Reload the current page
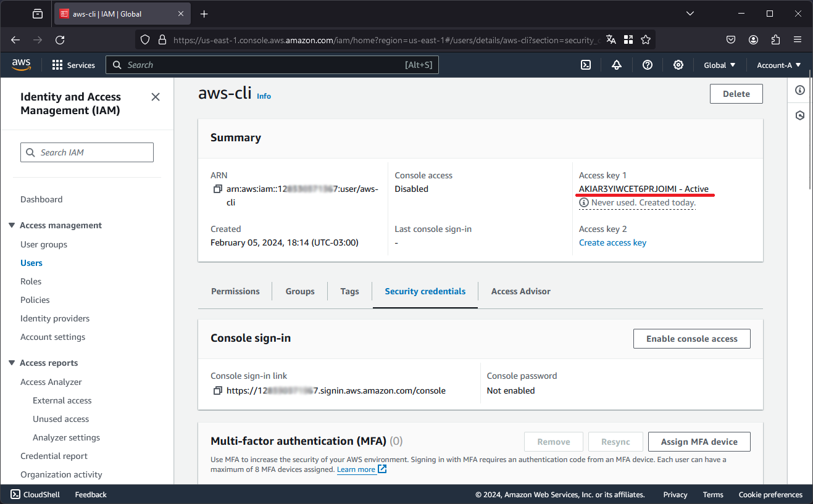The height and width of the screenshot is (504, 813). click(x=60, y=39)
